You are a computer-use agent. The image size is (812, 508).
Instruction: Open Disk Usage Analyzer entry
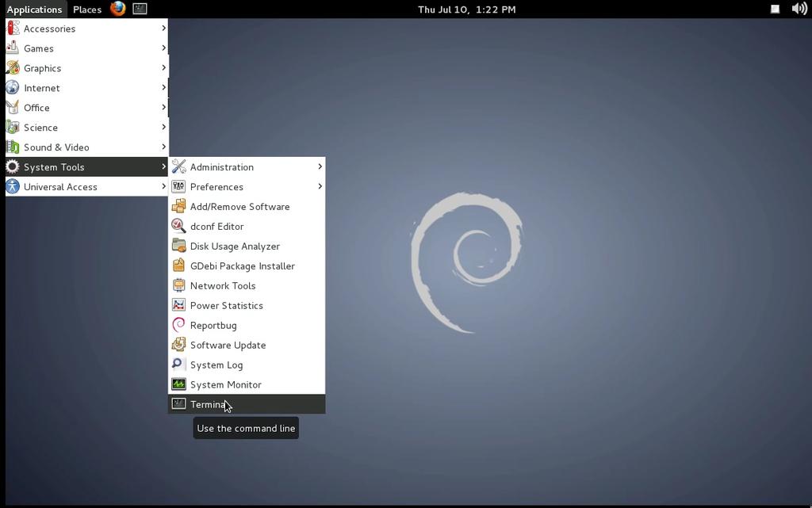(247, 246)
